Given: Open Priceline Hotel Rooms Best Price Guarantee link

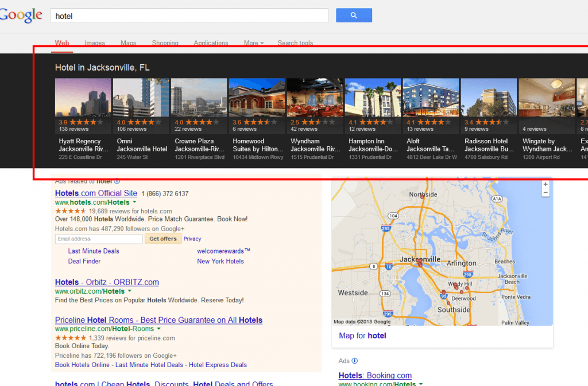Looking at the screenshot, I should [158, 320].
